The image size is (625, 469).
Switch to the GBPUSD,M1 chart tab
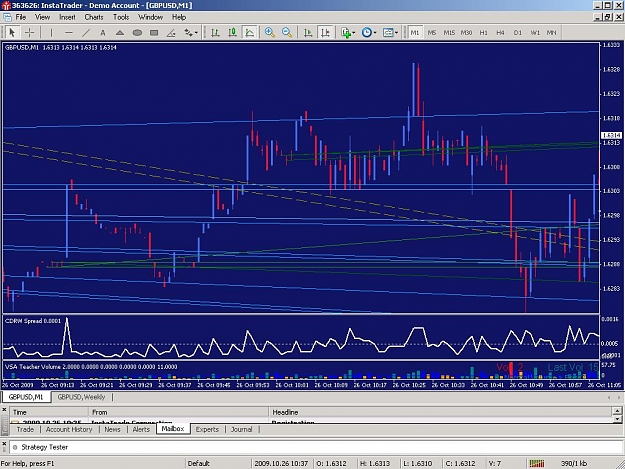coord(26,397)
